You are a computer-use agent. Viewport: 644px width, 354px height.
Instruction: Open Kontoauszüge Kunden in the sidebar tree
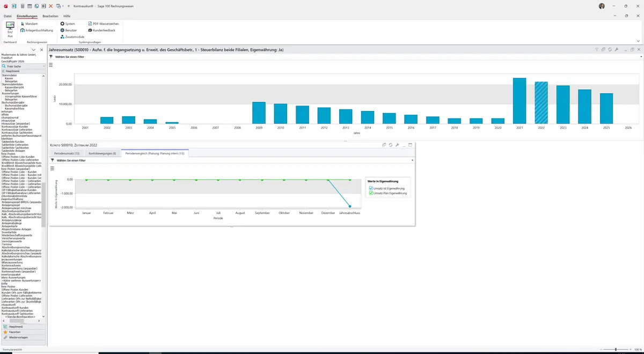[14, 127]
